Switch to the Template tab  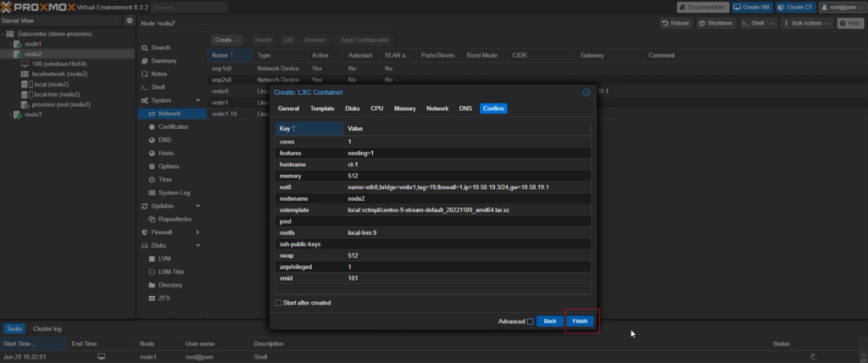pos(322,109)
